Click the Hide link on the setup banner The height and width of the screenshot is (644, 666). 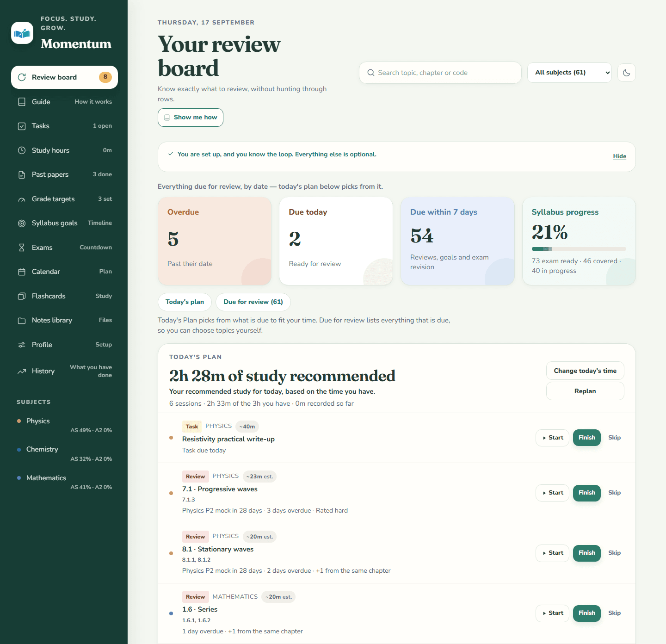coord(619,156)
